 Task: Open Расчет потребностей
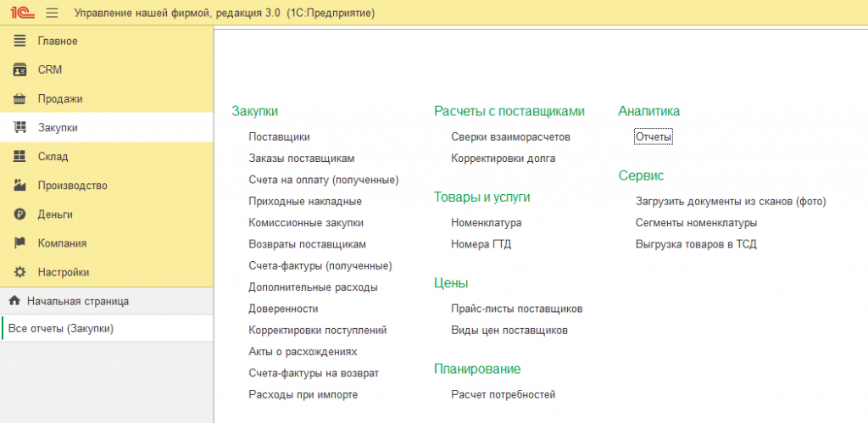pos(504,395)
